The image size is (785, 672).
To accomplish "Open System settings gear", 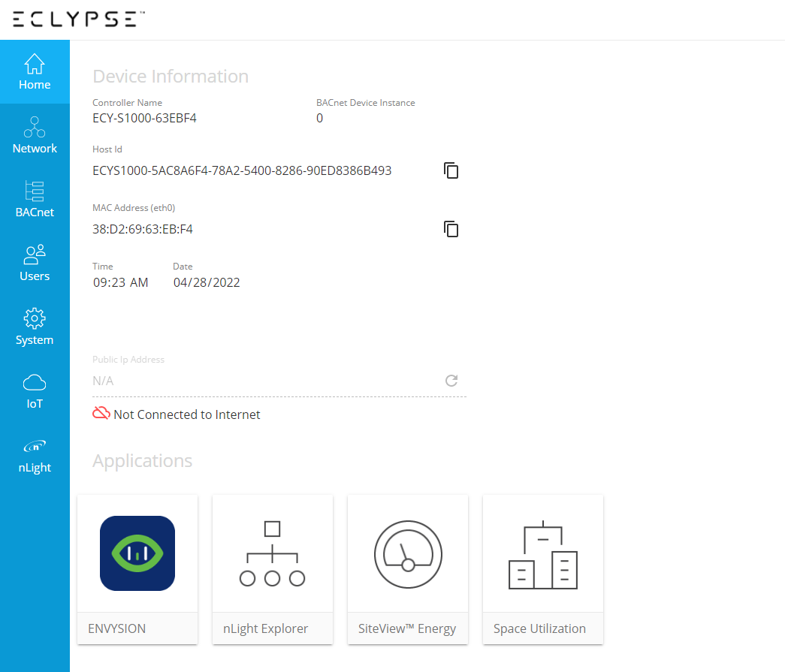I will (x=35, y=327).
